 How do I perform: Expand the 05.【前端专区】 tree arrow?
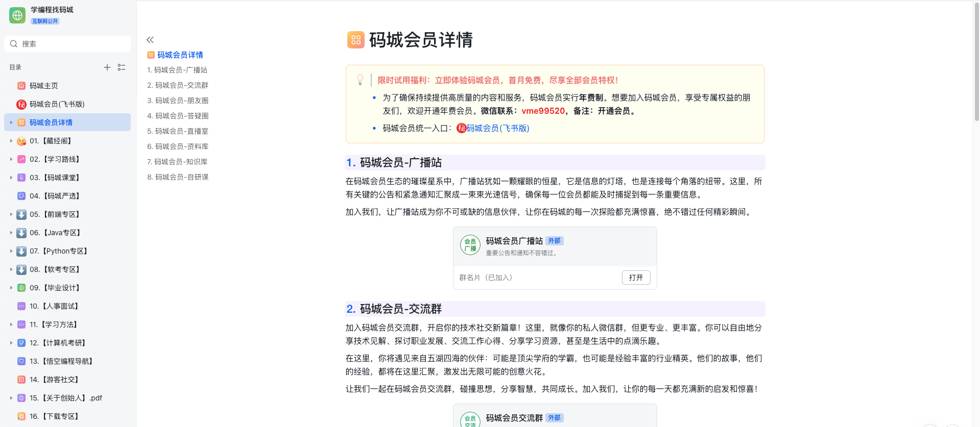11,214
